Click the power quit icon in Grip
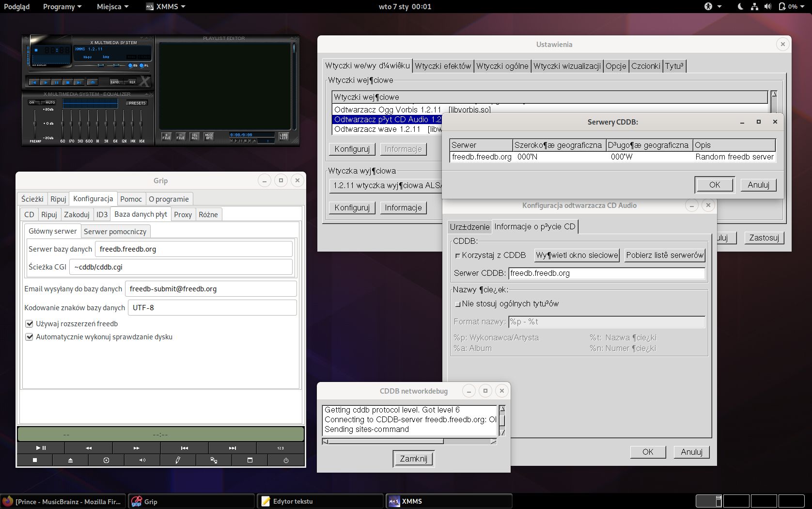Image resolution: width=812 pixels, height=509 pixels. [x=286, y=460]
